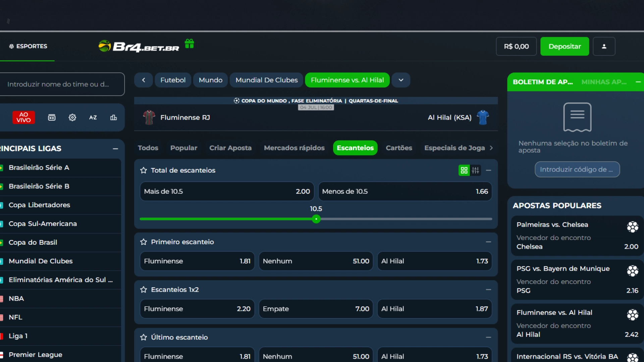
Task: Open the Minhas Apostas tab
Action: [604, 82]
